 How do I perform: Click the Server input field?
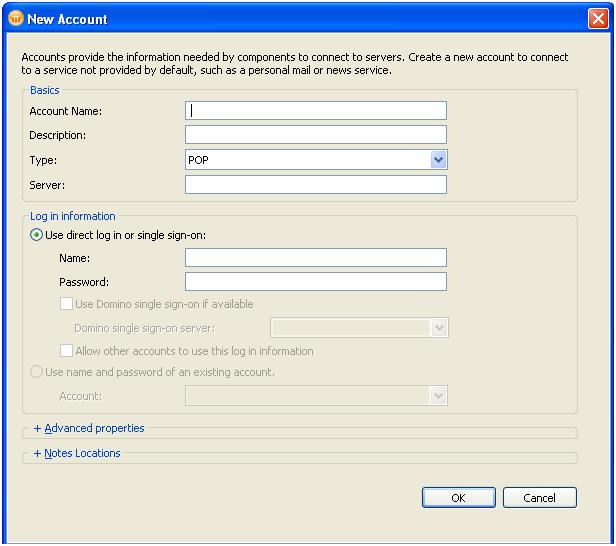point(316,185)
